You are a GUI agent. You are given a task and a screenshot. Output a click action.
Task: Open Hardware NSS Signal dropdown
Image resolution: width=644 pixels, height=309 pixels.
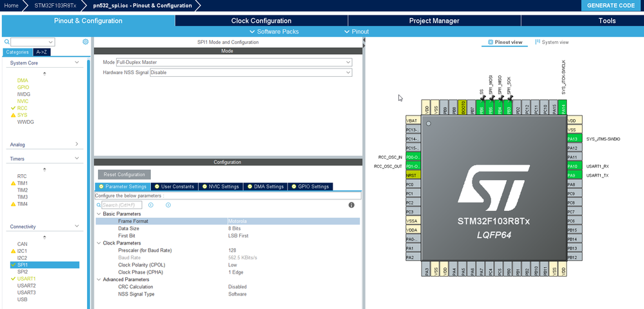tap(251, 72)
